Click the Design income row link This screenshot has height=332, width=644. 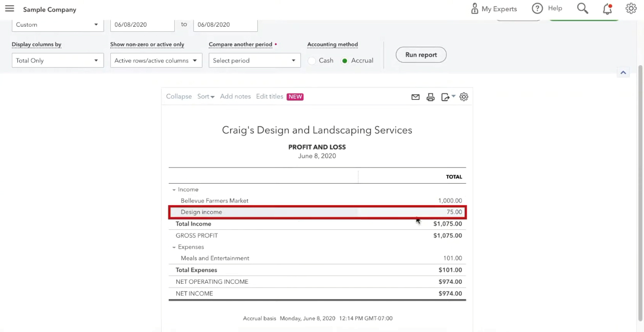coord(202,212)
